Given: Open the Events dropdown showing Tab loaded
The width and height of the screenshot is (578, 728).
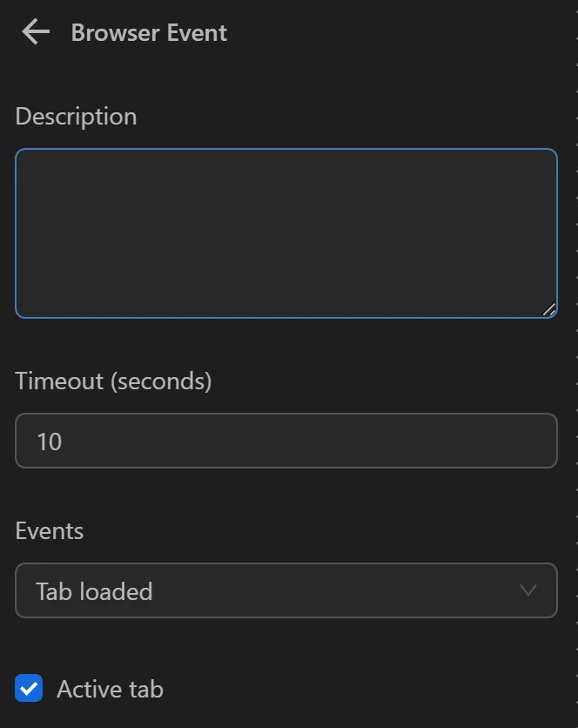Looking at the screenshot, I should point(286,590).
